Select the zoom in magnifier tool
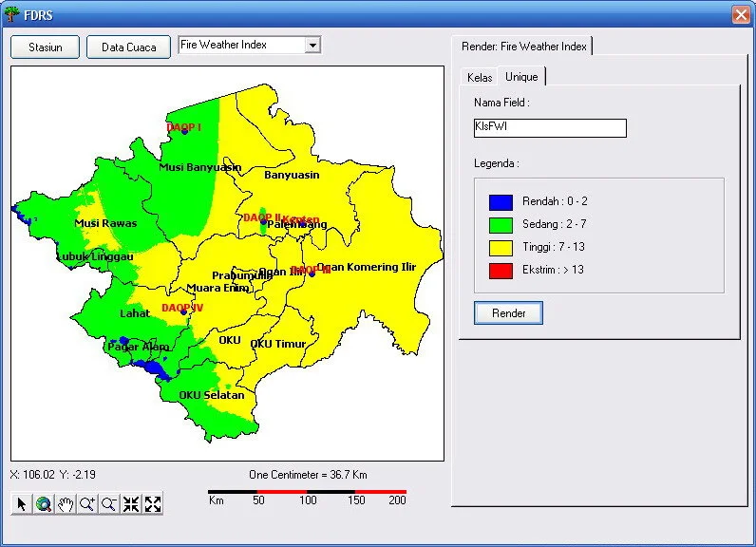 tap(87, 504)
